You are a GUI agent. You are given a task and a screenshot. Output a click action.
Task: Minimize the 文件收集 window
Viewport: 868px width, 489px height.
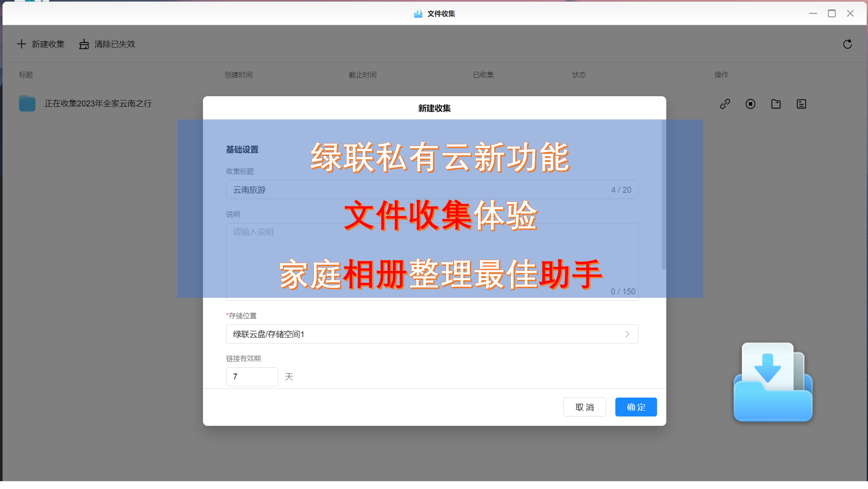click(x=813, y=13)
